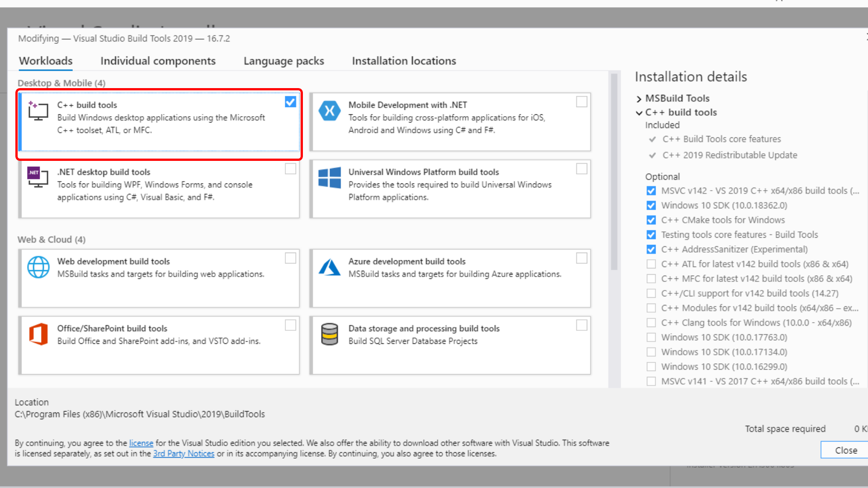Click the Data storage database icon
The height and width of the screenshot is (488, 868).
click(330, 334)
